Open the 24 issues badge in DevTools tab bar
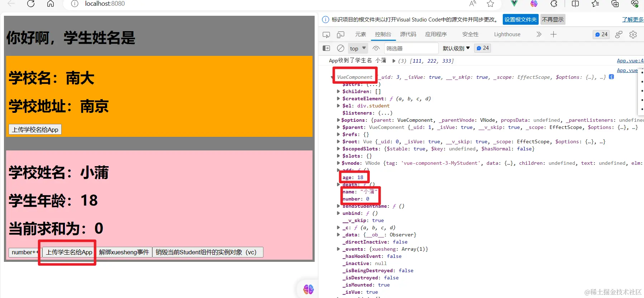This screenshot has width=644, height=298. point(601,34)
